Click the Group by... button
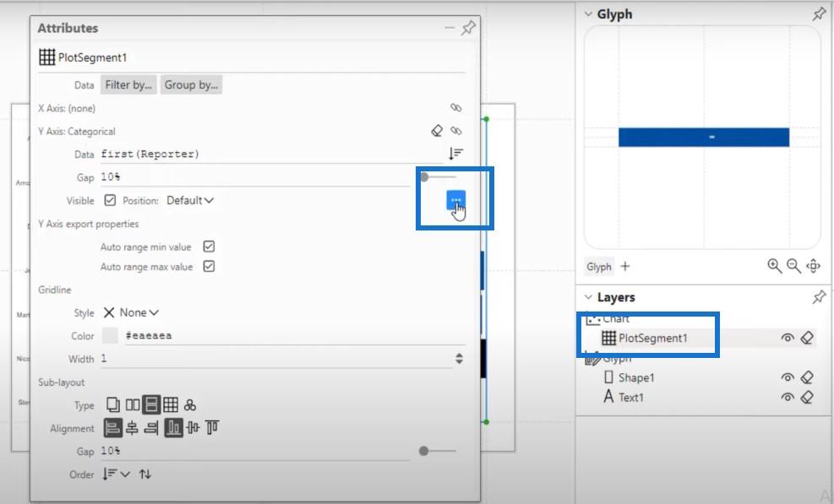Screen dimensions: 834x504 [191, 84]
